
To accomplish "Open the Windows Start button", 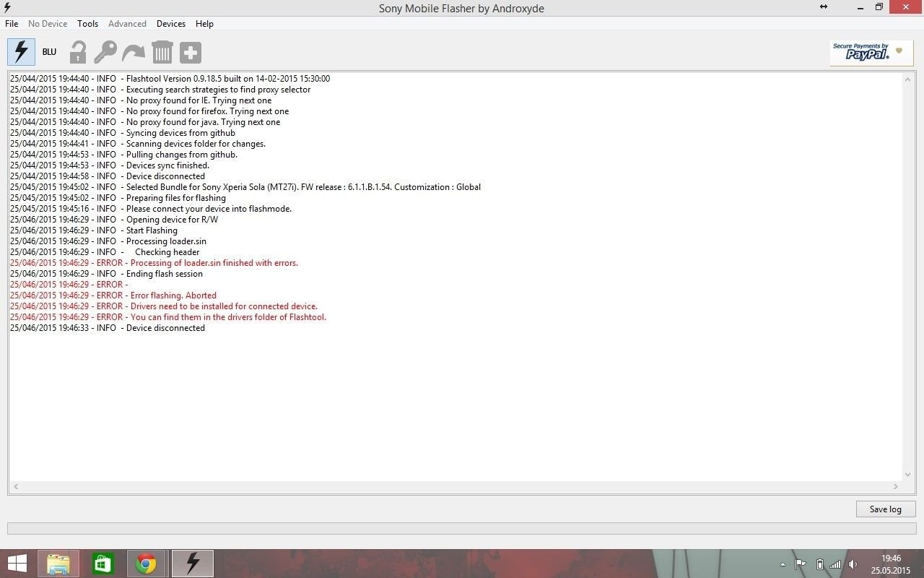I will point(17,564).
